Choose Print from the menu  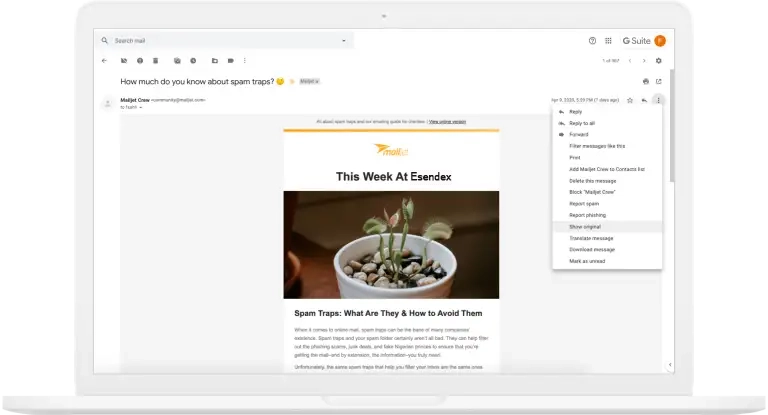click(x=607, y=158)
